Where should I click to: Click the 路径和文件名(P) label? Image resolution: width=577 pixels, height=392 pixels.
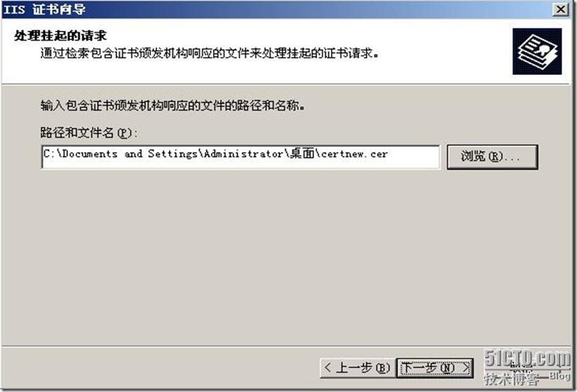point(88,133)
